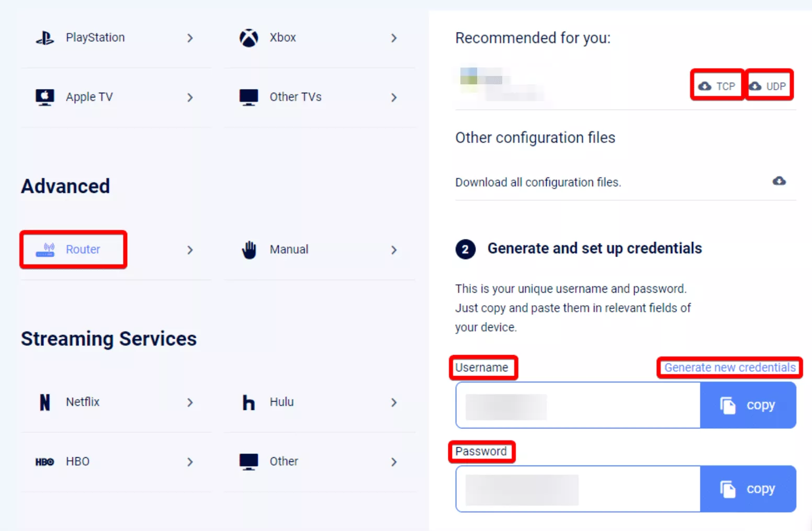Download the UDP configuration file

point(769,86)
